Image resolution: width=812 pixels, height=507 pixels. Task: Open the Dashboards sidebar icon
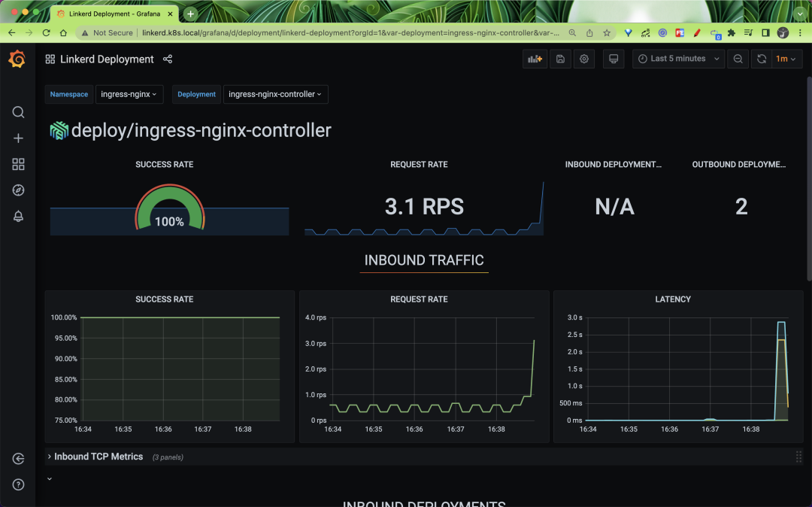tap(17, 164)
